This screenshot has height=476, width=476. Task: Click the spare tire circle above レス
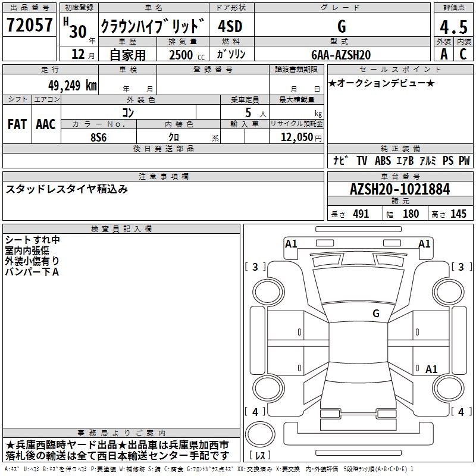pyautogui.click(x=260, y=434)
